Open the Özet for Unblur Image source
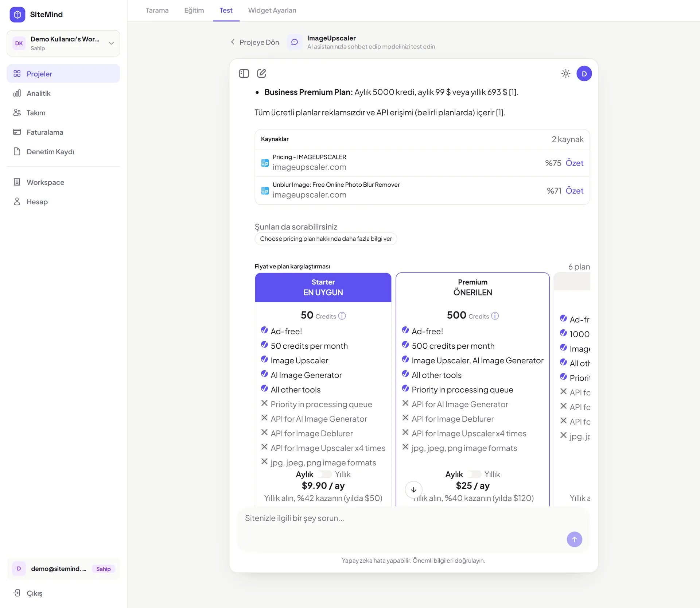 [x=575, y=191]
